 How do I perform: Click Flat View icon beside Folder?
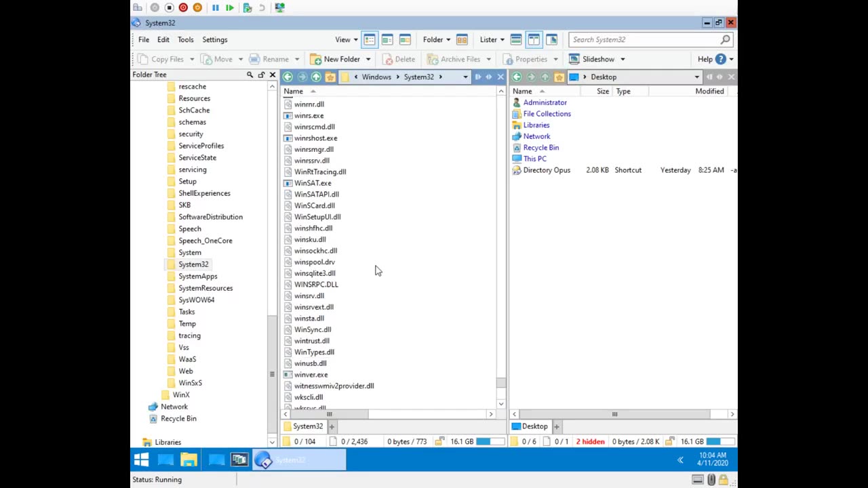(462, 39)
